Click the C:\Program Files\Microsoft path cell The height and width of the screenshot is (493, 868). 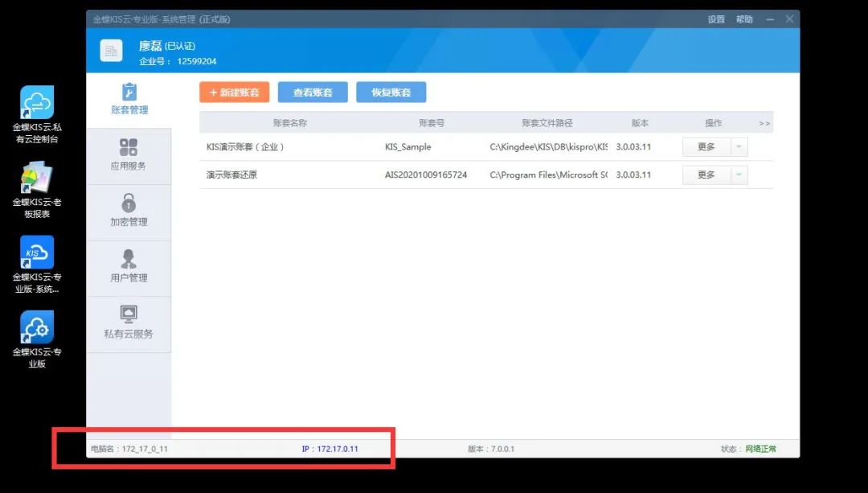pos(548,175)
